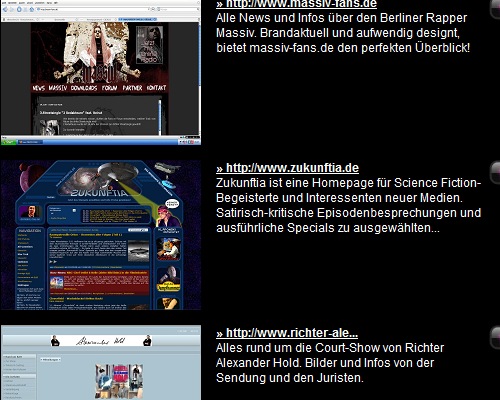Click the text "bietet massiv-fans.de den perfekten Überblick!"
The image size is (500, 400).
343,48
